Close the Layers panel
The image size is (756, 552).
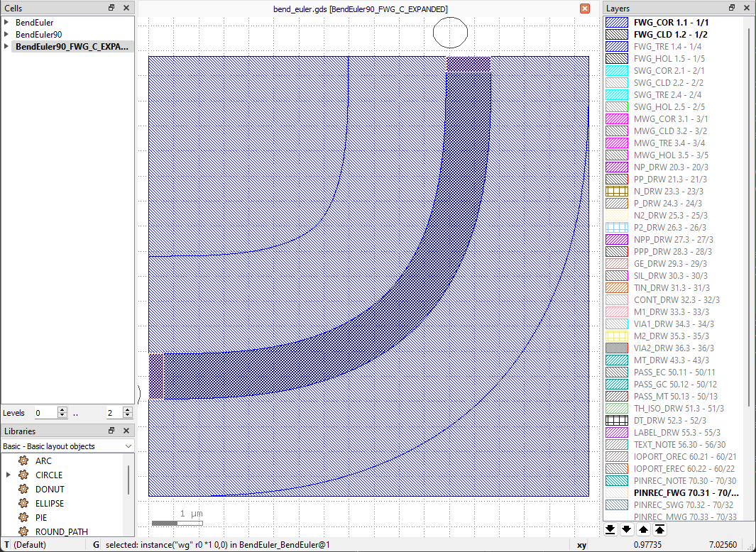pyautogui.click(x=747, y=8)
